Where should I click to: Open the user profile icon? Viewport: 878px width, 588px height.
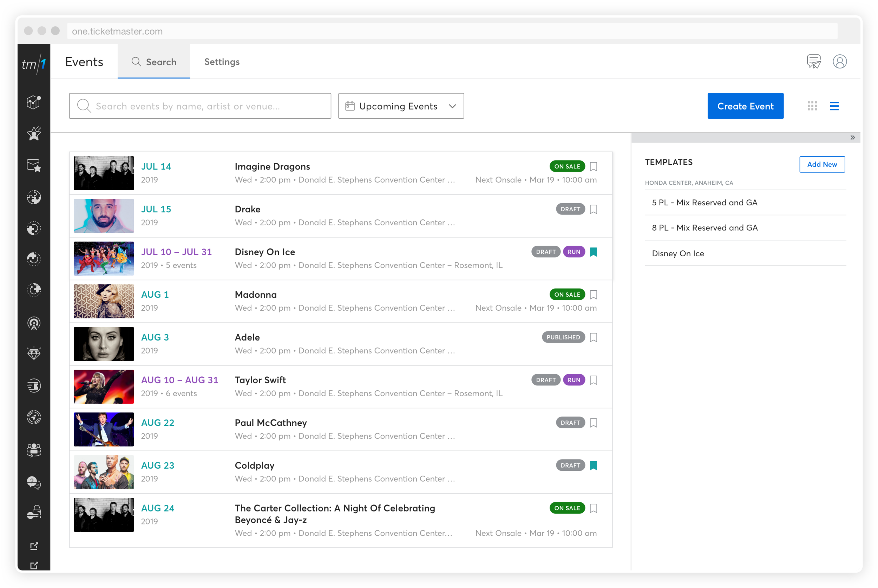[839, 61]
